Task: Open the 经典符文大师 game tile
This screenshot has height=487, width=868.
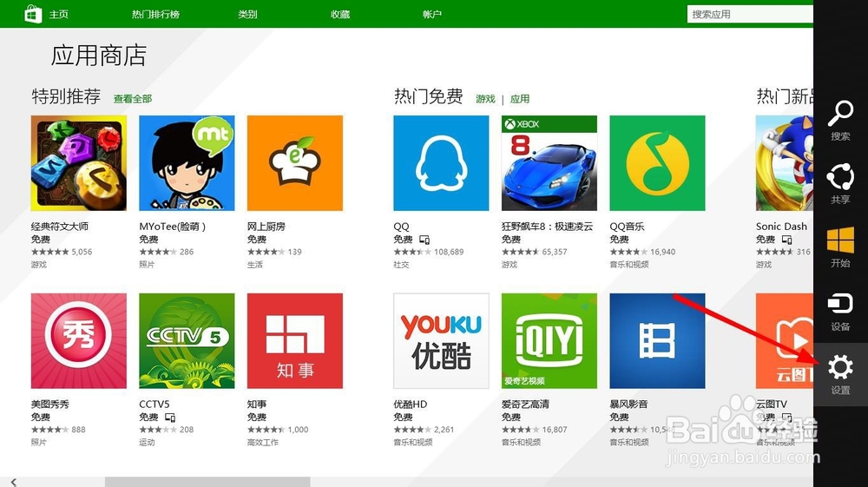Action: pos(79,162)
